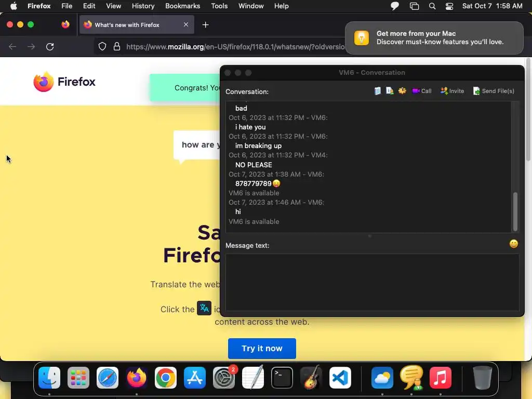The height and width of the screenshot is (399, 532).
Task: Click the Firefox logo on the page
Action: point(64,82)
